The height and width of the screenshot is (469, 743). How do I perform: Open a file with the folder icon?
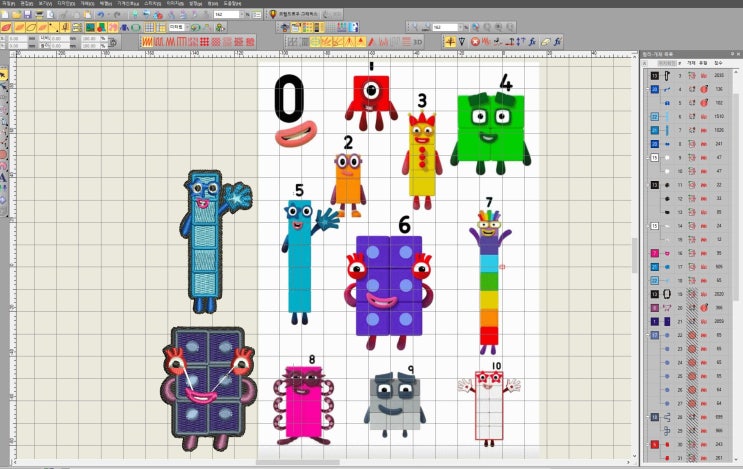(x=16, y=15)
